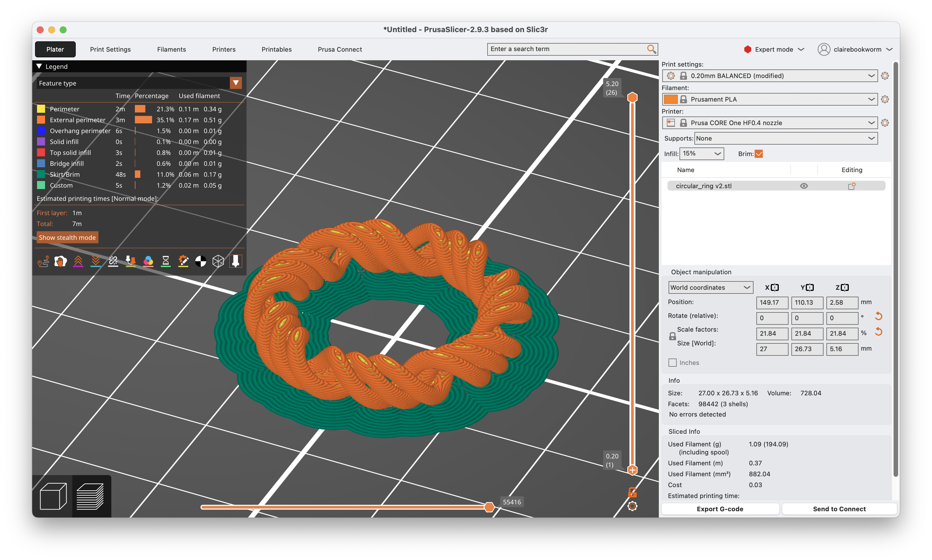Switch to the Print Settings tab
Image resolution: width=932 pixels, height=560 pixels.
(x=110, y=49)
